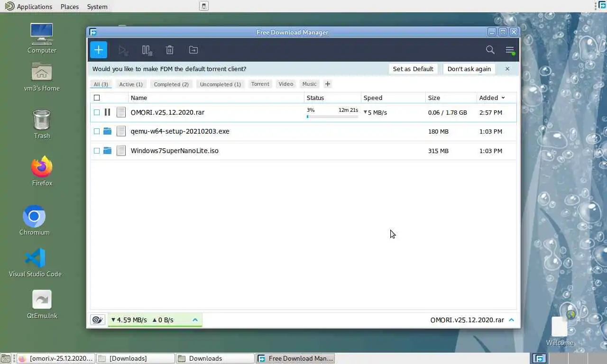Launch Chromium from the desktop
The image size is (607, 364).
click(34, 220)
